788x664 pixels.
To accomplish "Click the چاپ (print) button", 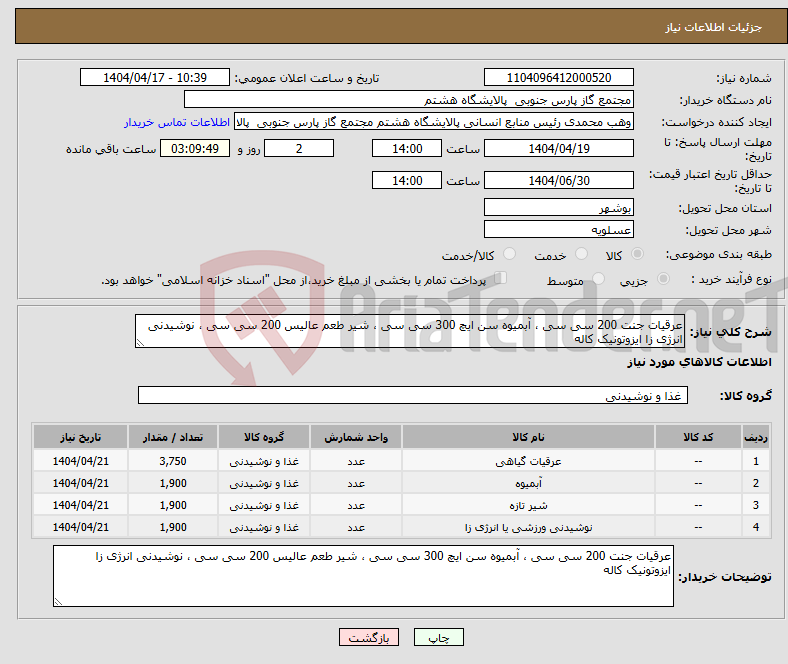I will click(x=438, y=637).
